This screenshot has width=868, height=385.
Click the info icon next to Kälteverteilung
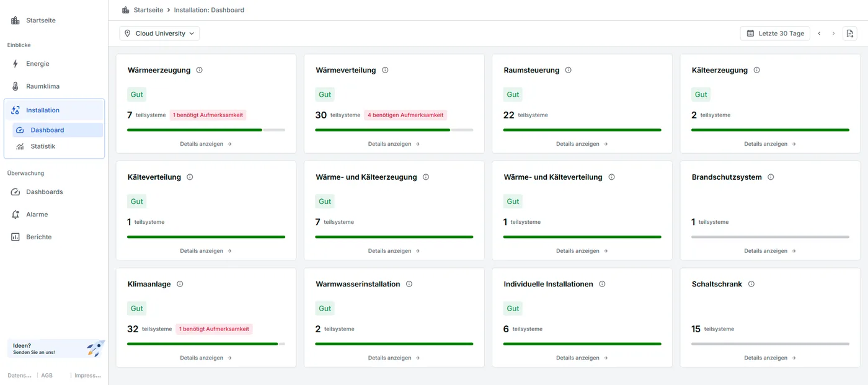click(190, 177)
